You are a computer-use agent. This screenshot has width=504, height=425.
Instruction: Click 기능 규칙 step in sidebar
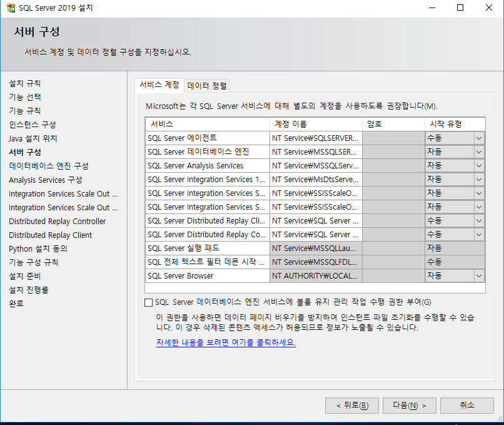point(25,111)
